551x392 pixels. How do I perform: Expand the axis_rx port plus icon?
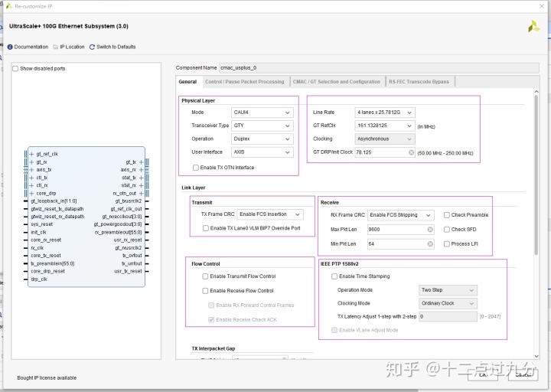click(141, 169)
